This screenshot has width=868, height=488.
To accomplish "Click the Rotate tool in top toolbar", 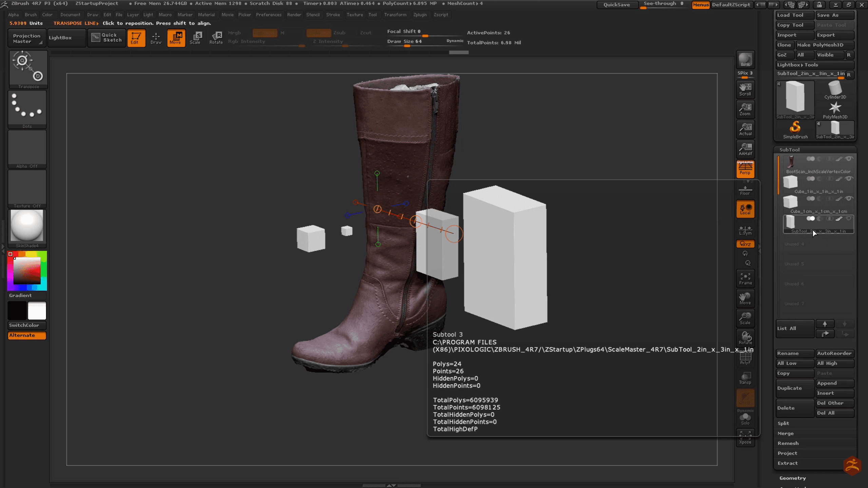I will pyautogui.click(x=216, y=38).
